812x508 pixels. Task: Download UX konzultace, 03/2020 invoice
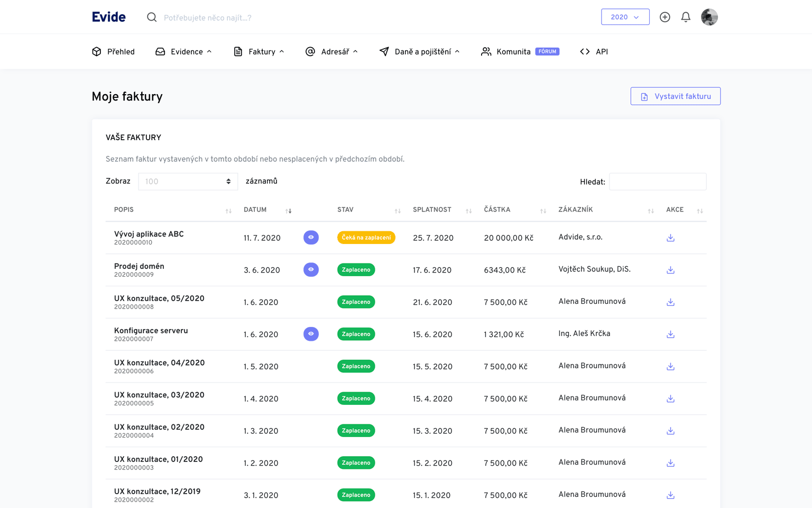point(670,399)
